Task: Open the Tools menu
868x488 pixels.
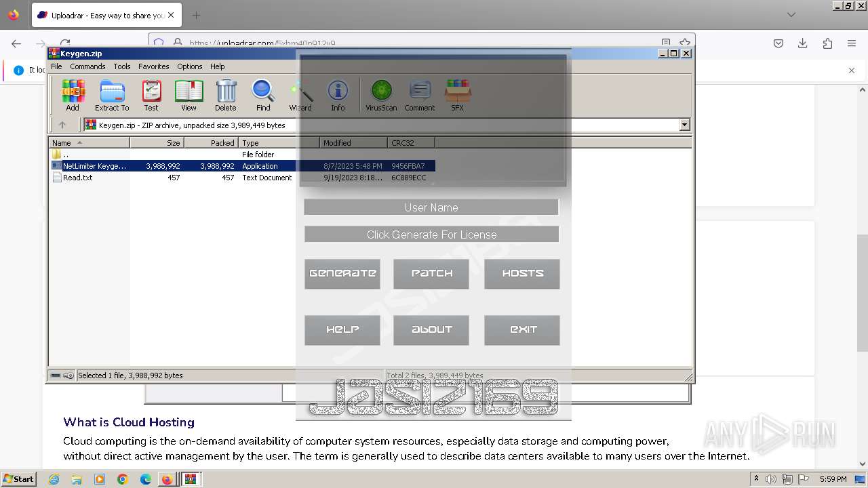Action: point(122,66)
